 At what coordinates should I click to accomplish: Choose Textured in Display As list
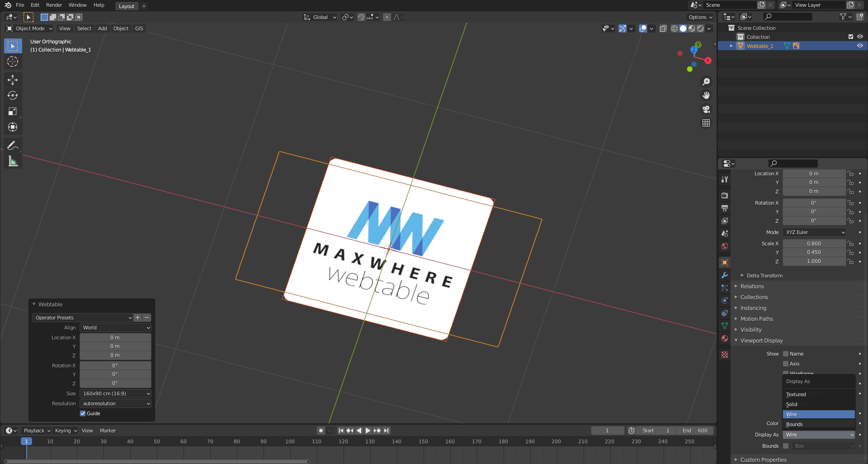[x=819, y=394]
